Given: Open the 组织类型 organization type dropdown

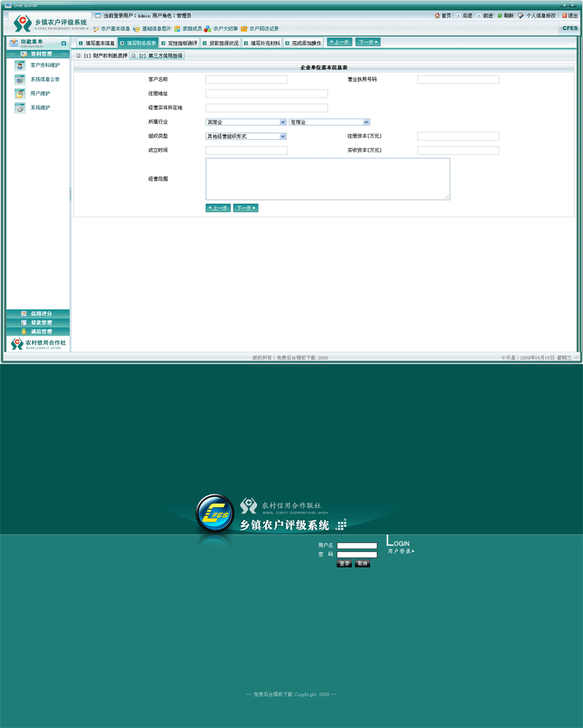Looking at the screenshot, I should [x=247, y=136].
